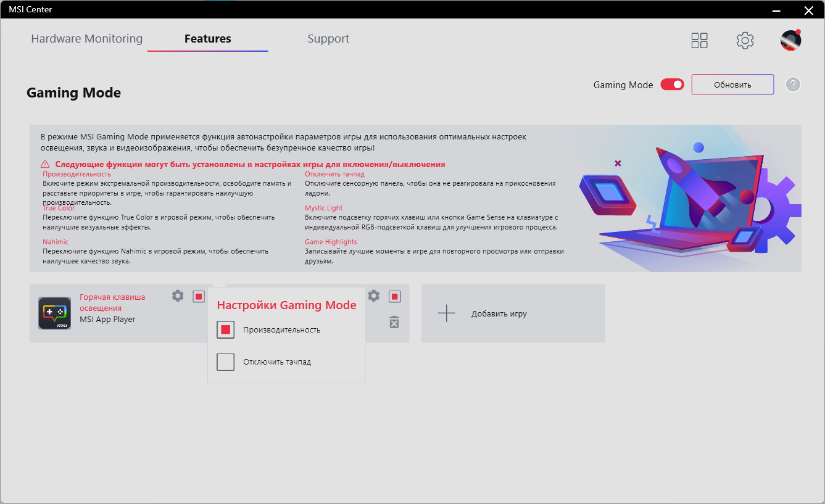The width and height of the screenshot is (825, 504).
Task: Show help with the question mark icon
Action: 793,85
